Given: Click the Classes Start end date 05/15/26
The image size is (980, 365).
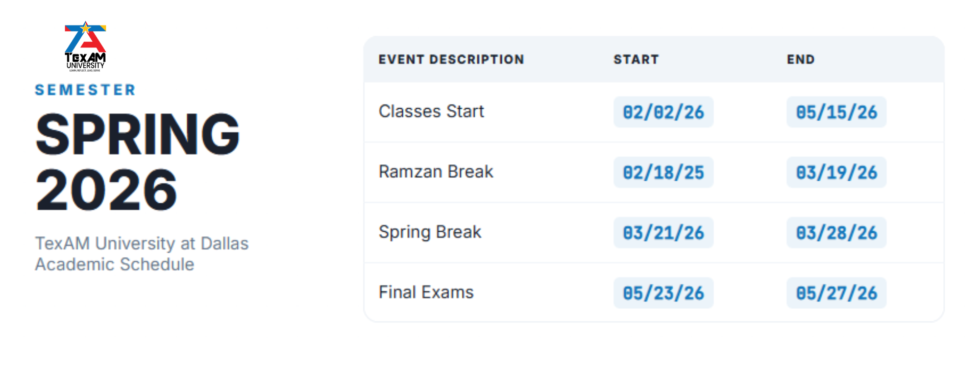Looking at the screenshot, I should tap(836, 112).
